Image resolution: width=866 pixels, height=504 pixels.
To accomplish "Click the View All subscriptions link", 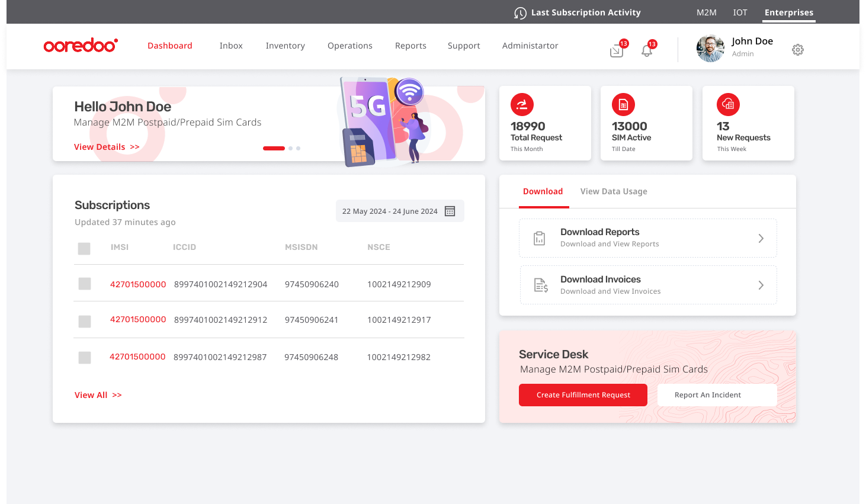I will pyautogui.click(x=98, y=395).
